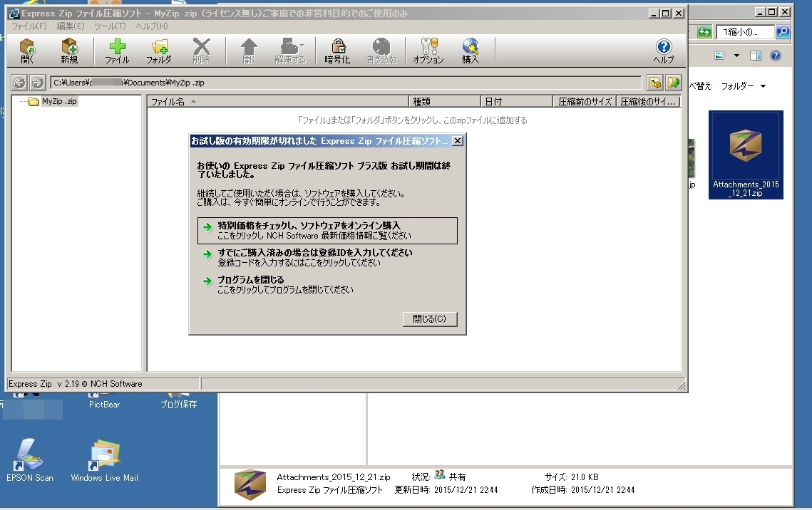812x510 pixels.
Task: Click the ブログ保存 desktop shortcut label
Action: click(179, 405)
